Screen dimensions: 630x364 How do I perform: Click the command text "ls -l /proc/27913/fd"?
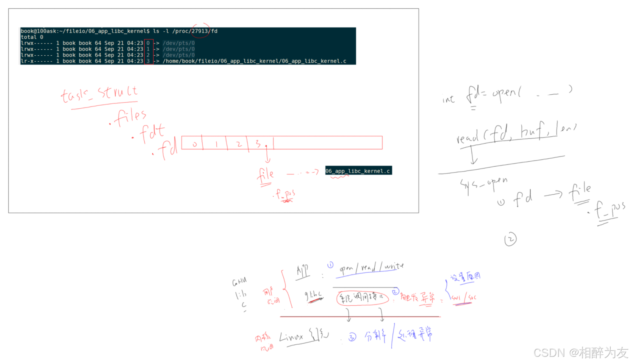tap(185, 31)
